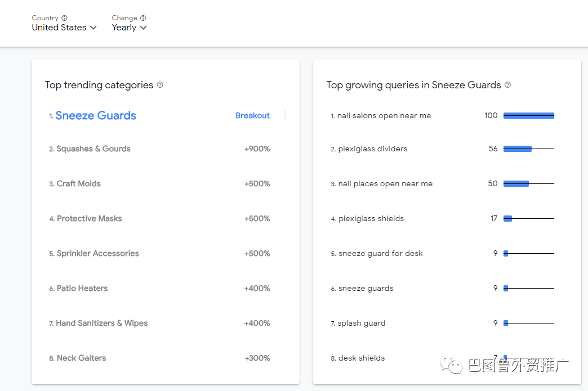
Task: Choose the Protective Masks category
Action: click(x=89, y=219)
